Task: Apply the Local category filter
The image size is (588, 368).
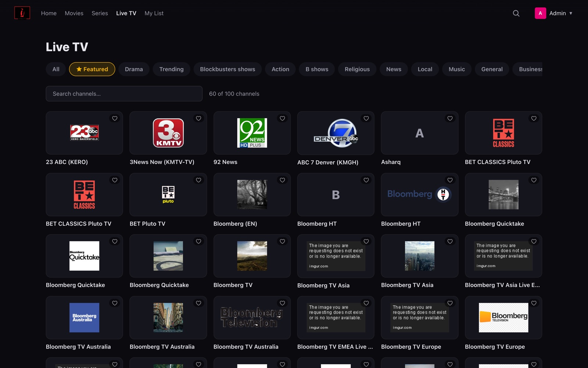Action: coord(425,69)
